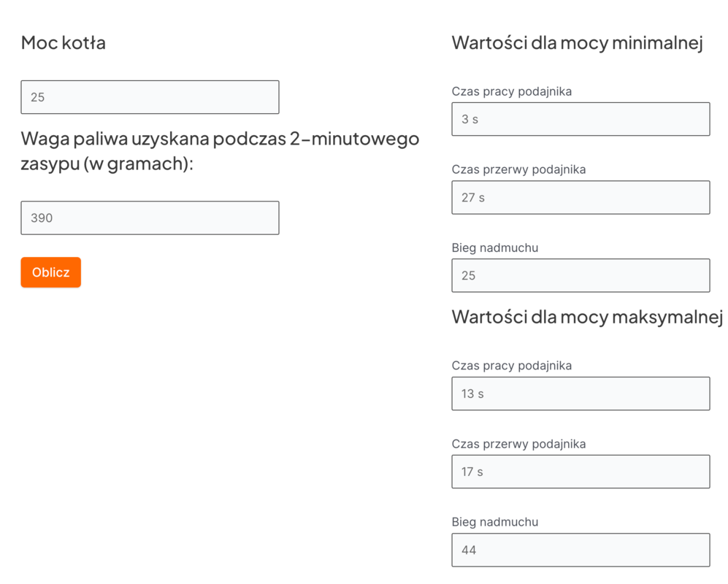Click the Moc kotła input field
The image size is (728, 584).
150,97
